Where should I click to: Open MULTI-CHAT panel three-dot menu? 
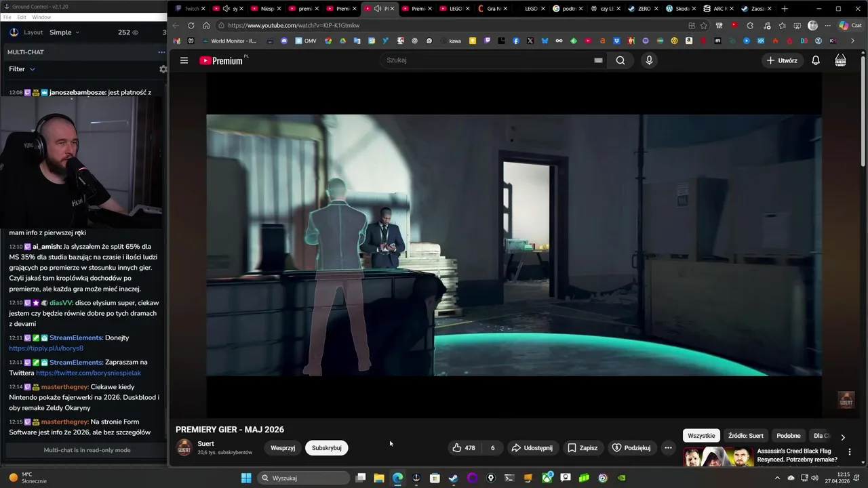161,52
